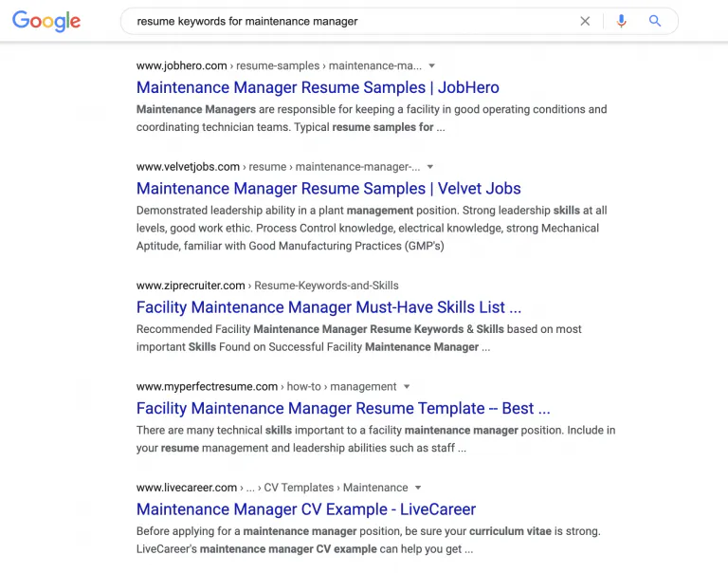Open dropdown arrow next to myperfectresume.com URL
Screen dimensions: 728x573
click(407, 387)
